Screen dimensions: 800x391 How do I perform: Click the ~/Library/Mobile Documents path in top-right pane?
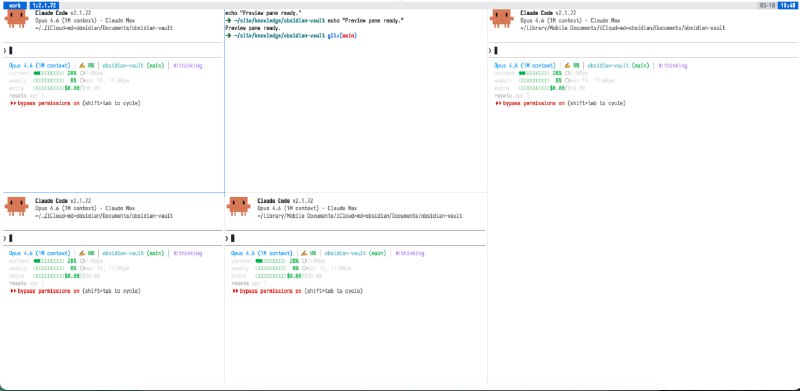click(622, 28)
